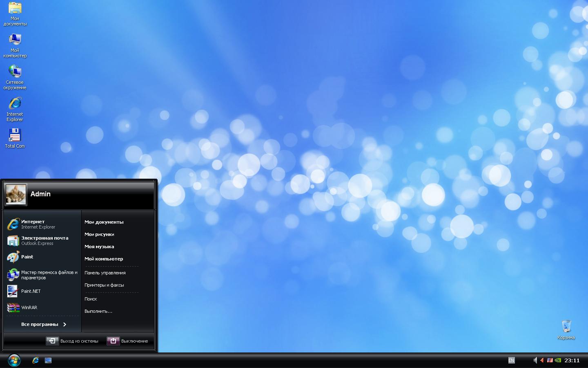This screenshot has height=368, width=588.
Task: Open the NVIDIA tray icon
Action: click(x=558, y=360)
